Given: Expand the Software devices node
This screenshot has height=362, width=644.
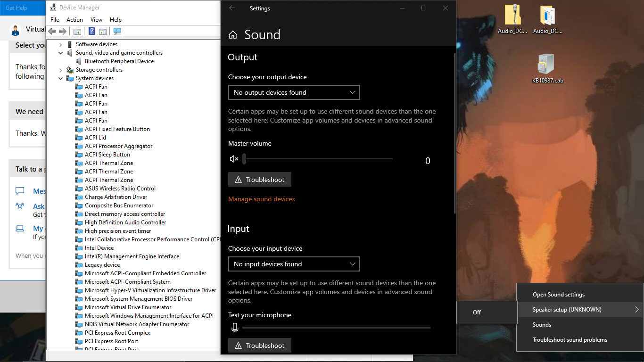Looking at the screenshot, I should [61, 44].
